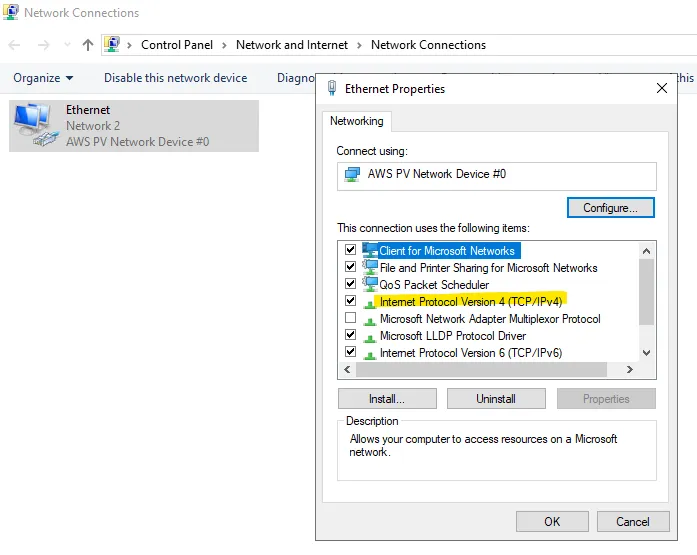The height and width of the screenshot is (555, 697).
Task: Navigate up one folder level
Action: click(88, 45)
